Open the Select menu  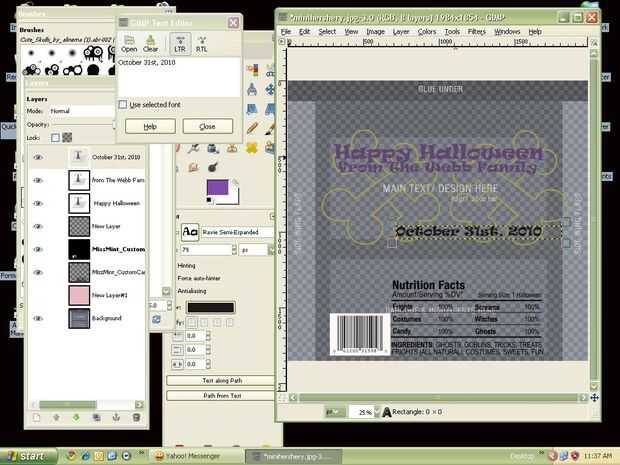pos(327,32)
